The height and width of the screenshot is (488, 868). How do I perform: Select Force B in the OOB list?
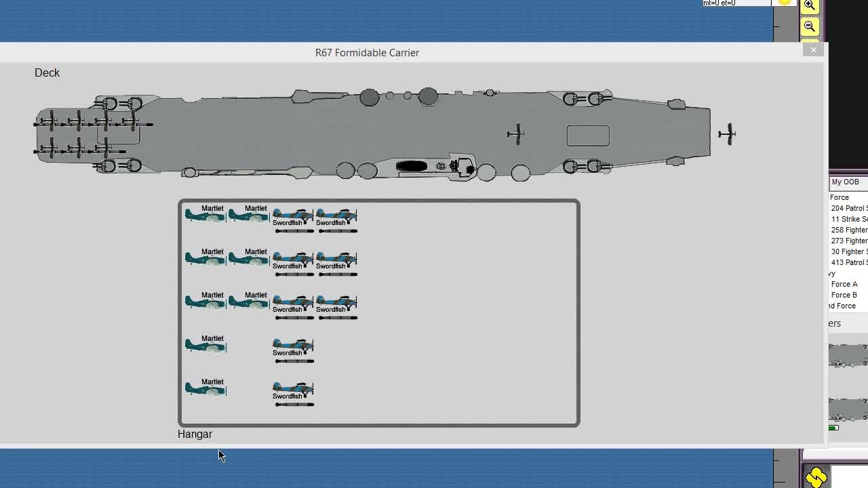(844, 295)
